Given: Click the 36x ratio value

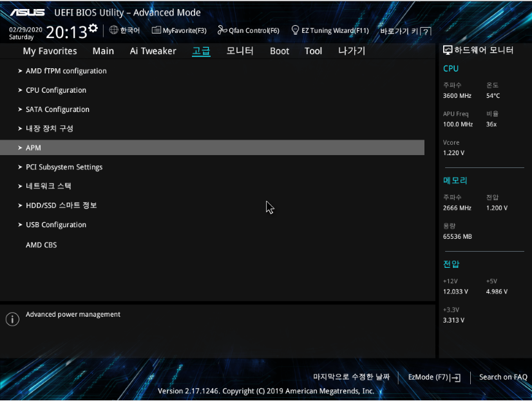Looking at the screenshot, I should point(491,124).
